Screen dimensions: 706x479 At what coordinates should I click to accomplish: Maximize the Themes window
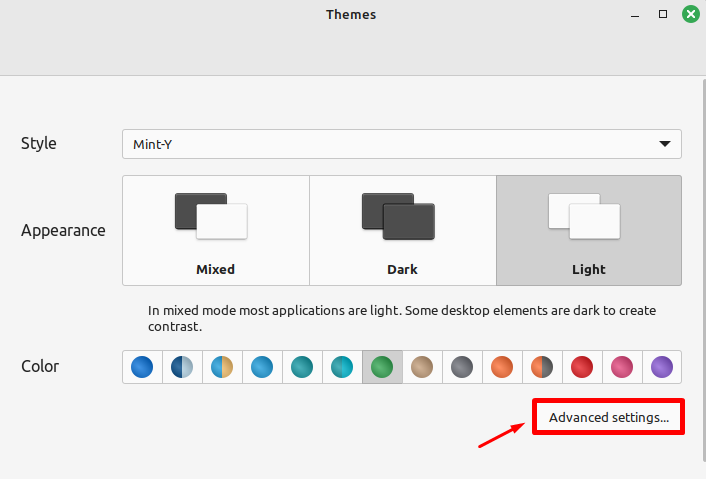point(662,15)
